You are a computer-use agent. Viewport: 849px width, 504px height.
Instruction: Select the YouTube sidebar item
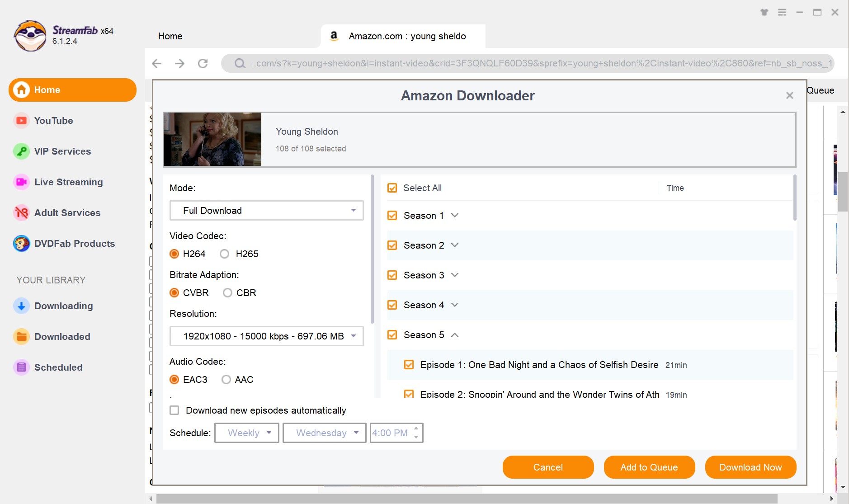[72, 121]
